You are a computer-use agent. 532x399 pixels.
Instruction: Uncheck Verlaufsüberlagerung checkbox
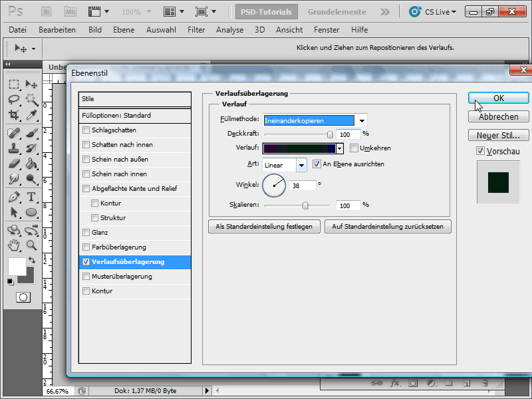86,261
